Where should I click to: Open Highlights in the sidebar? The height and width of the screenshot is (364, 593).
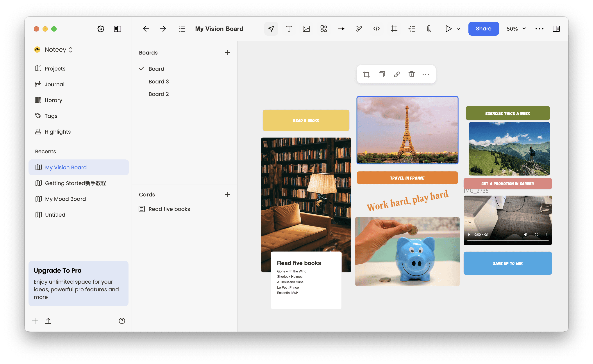[x=53, y=132]
